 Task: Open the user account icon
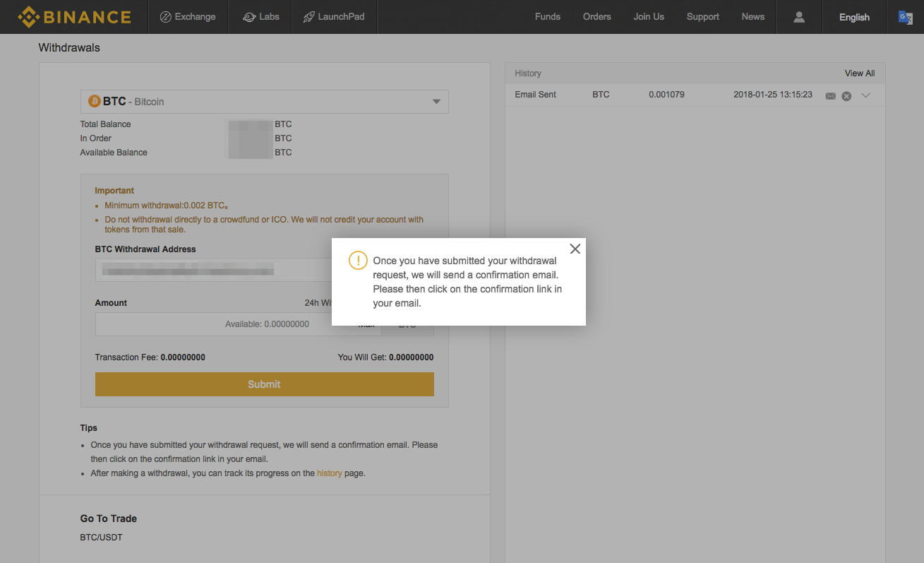coord(799,17)
